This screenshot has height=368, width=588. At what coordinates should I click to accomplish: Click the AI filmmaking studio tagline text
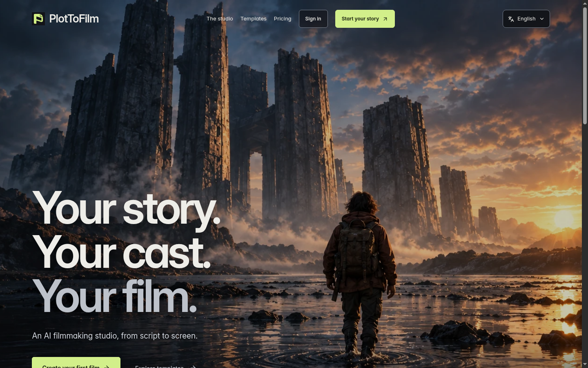tap(115, 336)
